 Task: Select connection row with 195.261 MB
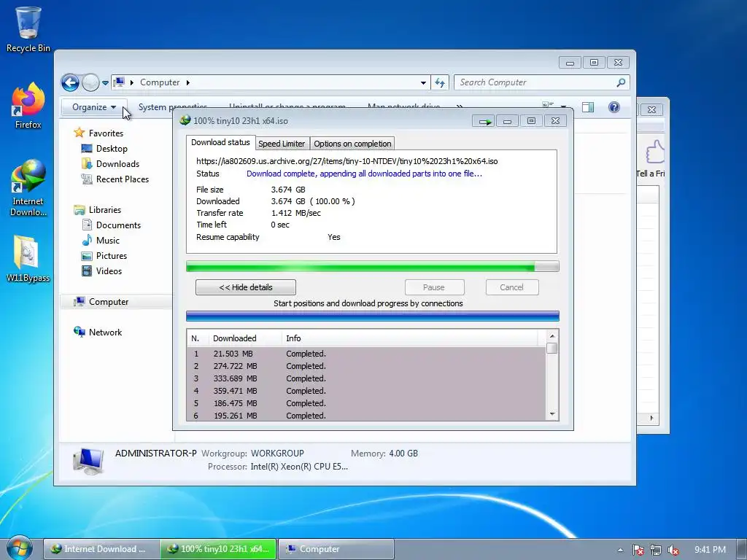coord(366,415)
